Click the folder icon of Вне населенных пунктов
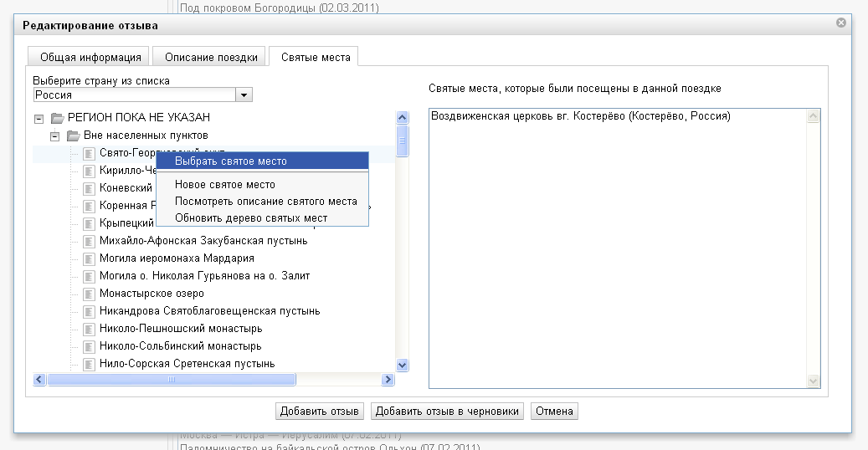The image size is (868, 450). [74, 136]
